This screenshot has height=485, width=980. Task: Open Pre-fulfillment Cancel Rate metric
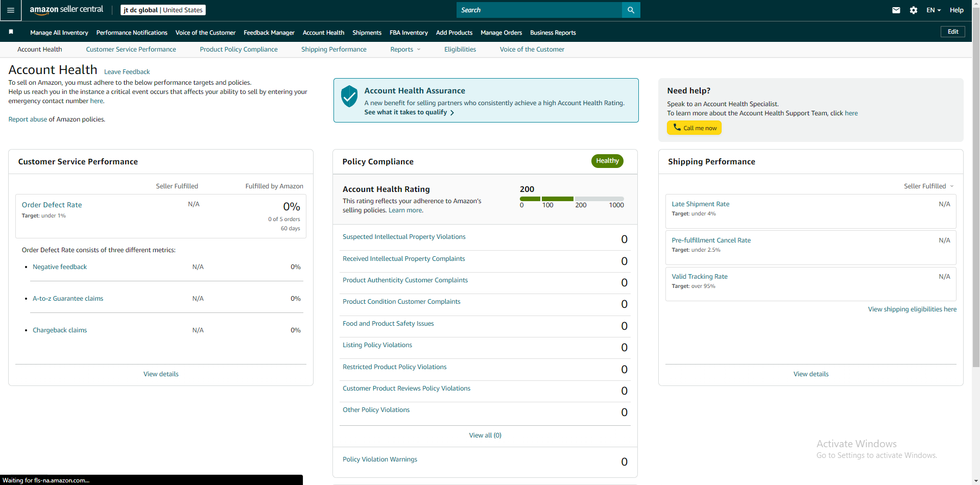(x=711, y=240)
